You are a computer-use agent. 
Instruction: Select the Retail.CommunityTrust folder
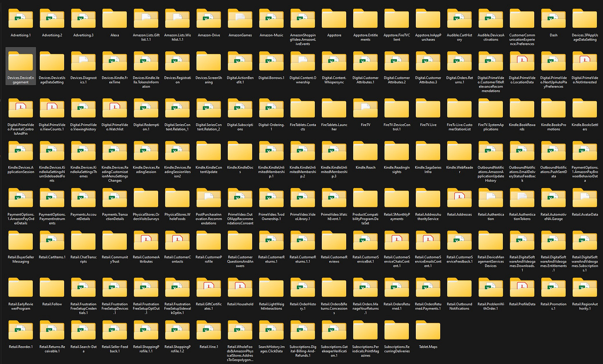click(x=115, y=241)
